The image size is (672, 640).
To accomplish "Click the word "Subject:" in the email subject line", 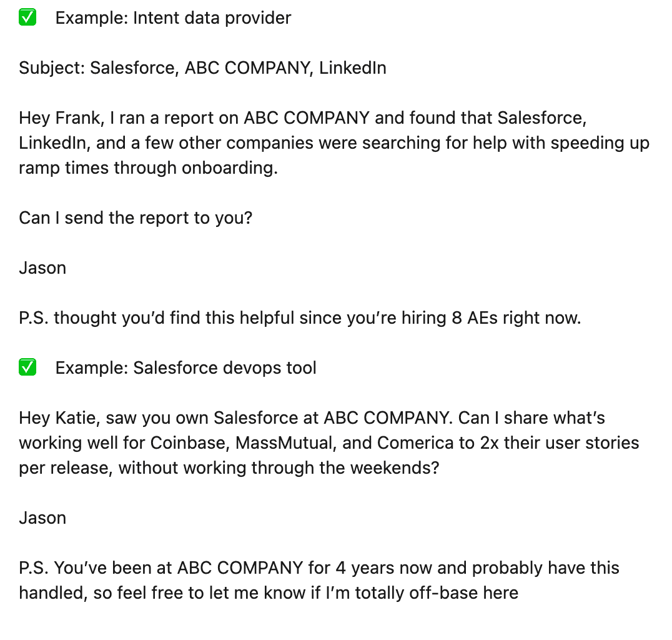I will (x=52, y=68).
